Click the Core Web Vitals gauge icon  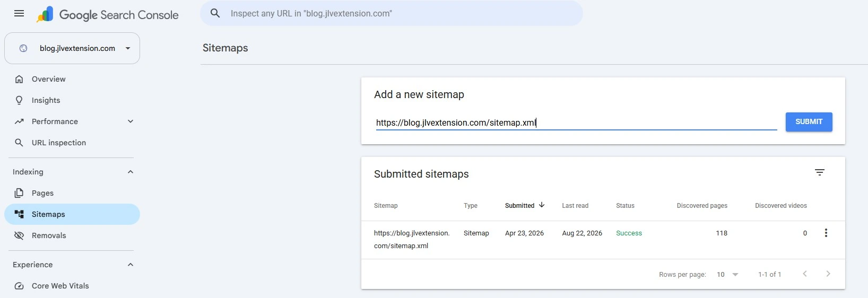point(19,286)
